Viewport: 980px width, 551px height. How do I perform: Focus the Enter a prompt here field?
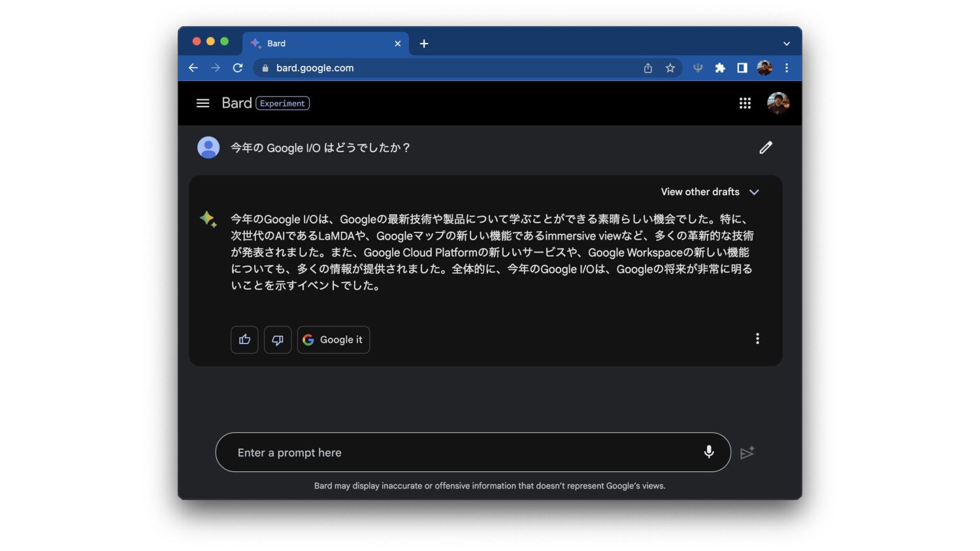(473, 452)
